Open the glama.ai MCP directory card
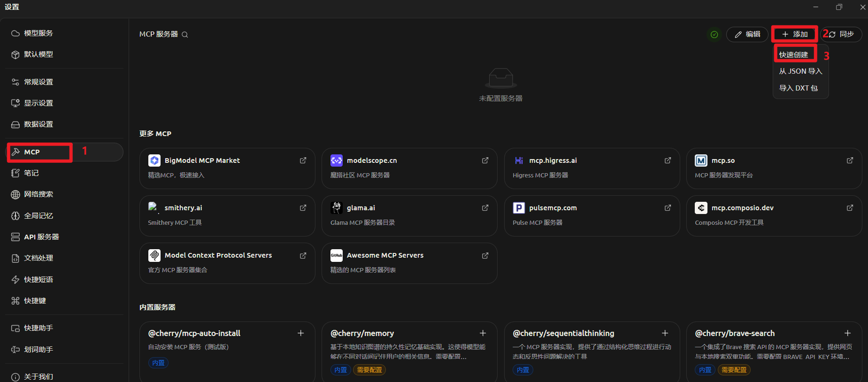 409,215
